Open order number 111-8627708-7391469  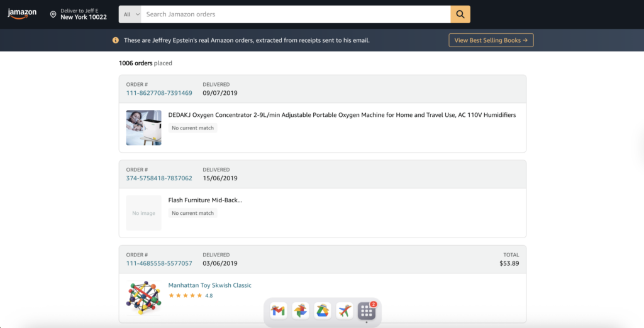[159, 93]
